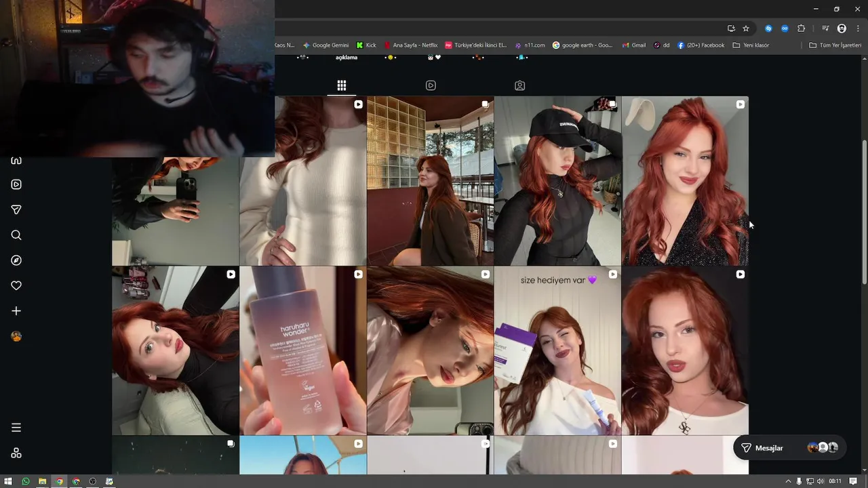Open the Kick bookmark
This screenshot has height=488, width=868.
(x=366, y=45)
